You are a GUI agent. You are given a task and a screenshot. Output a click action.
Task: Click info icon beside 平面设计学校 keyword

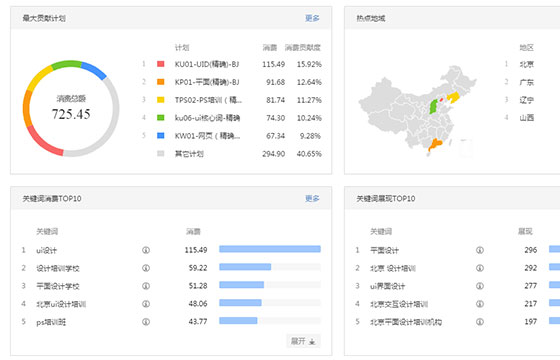(146, 286)
